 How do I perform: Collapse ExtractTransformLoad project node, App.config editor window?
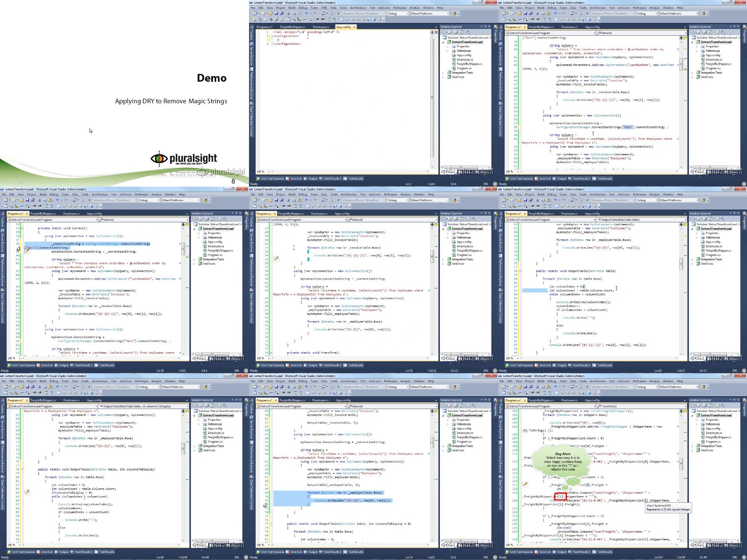(x=443, y=42)
